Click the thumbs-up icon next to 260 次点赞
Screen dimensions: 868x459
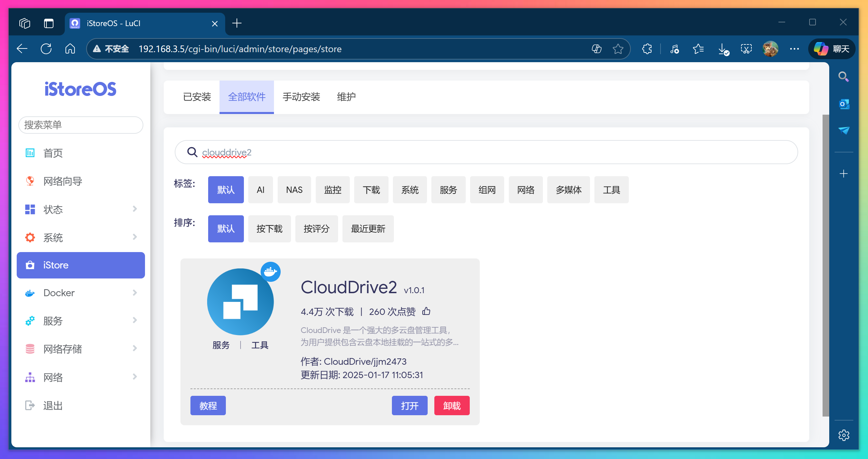point(426,311)
